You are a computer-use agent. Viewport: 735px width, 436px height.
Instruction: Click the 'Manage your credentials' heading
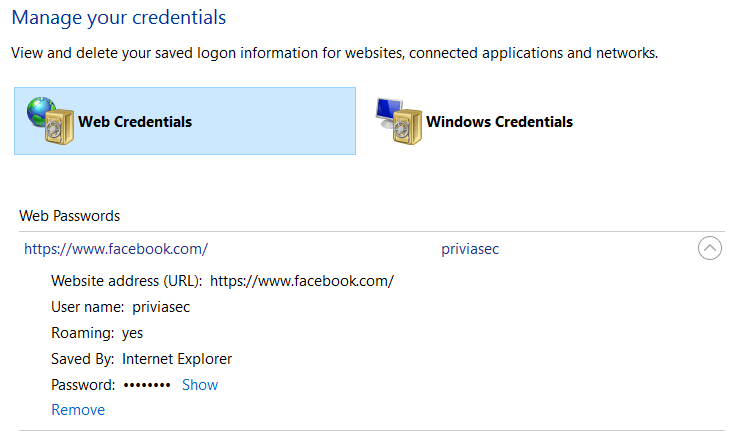pos(119,18)
